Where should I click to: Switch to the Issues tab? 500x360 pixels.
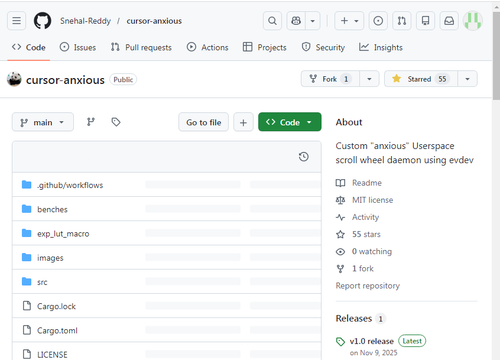coord(78,47)
